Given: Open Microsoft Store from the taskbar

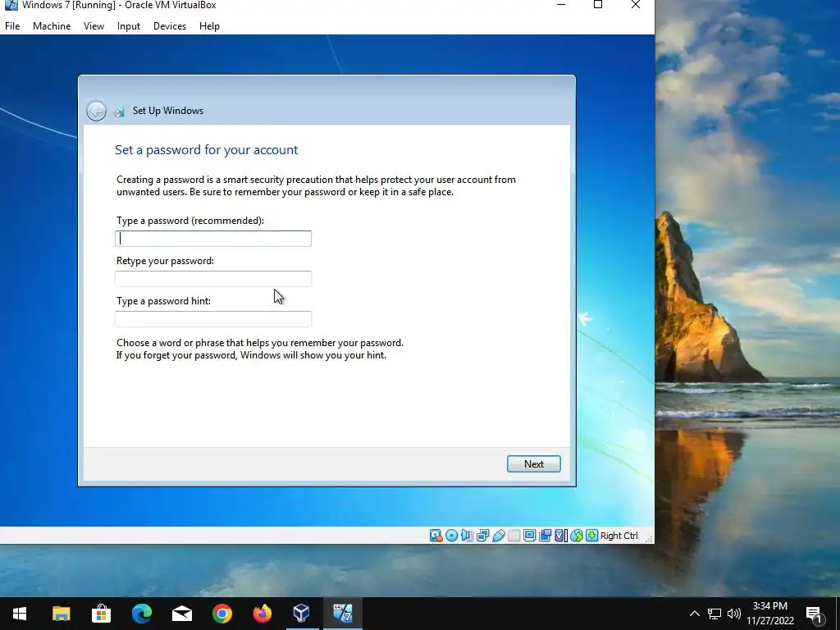Looking at the screenshot, I should click(x=101, y=614).
